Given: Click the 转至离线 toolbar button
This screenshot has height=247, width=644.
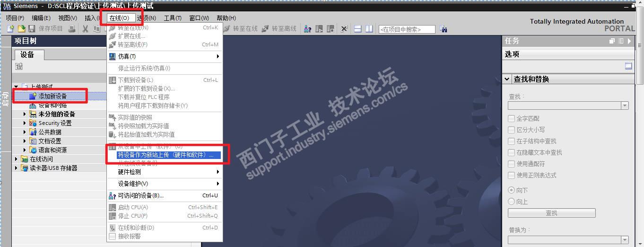Looking at the screenshot, I should tap(279, 29).
